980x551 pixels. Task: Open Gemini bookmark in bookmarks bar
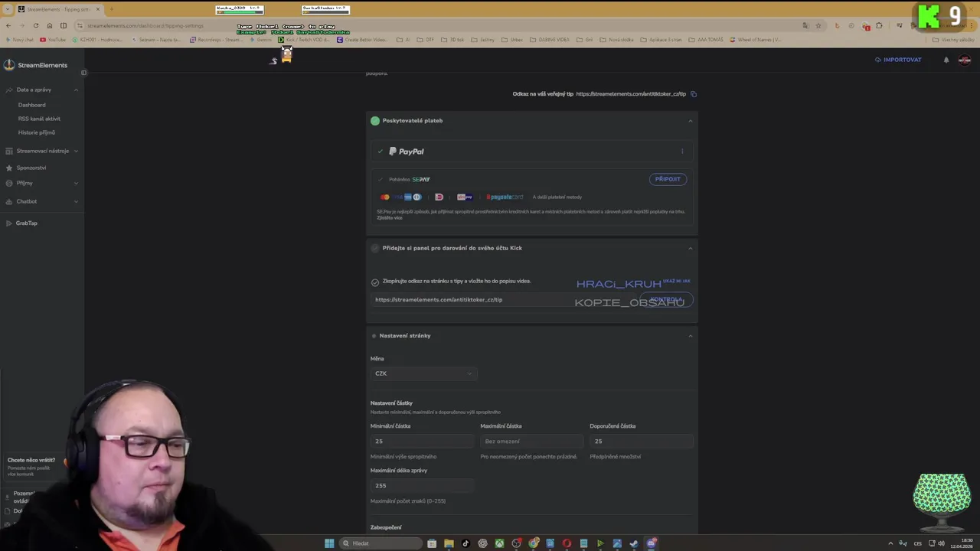pyautogui.click(x=261, y=40)
